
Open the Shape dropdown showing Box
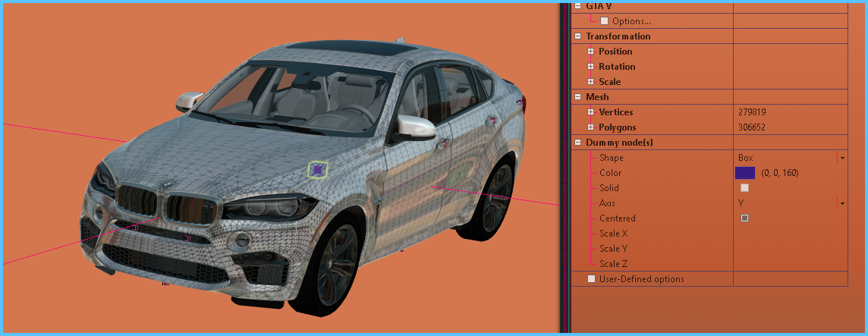pos(841,158)
